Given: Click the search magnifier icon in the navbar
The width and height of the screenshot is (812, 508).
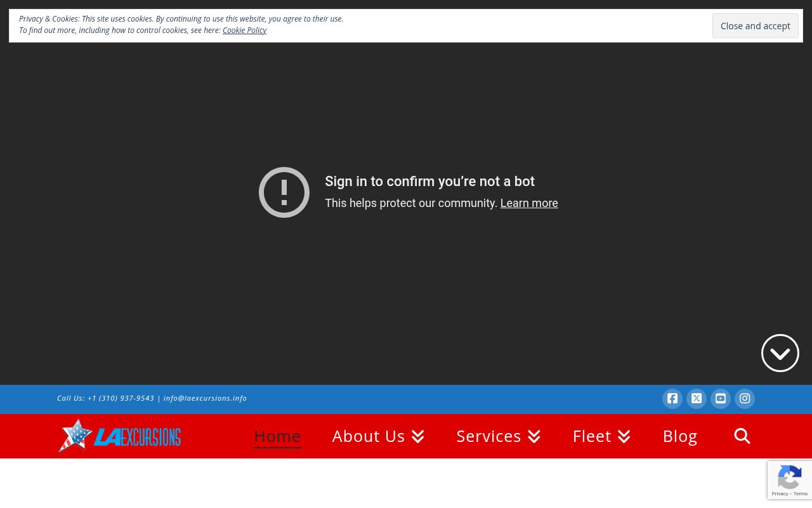Looking at the screenshot, I should (742, 436).
